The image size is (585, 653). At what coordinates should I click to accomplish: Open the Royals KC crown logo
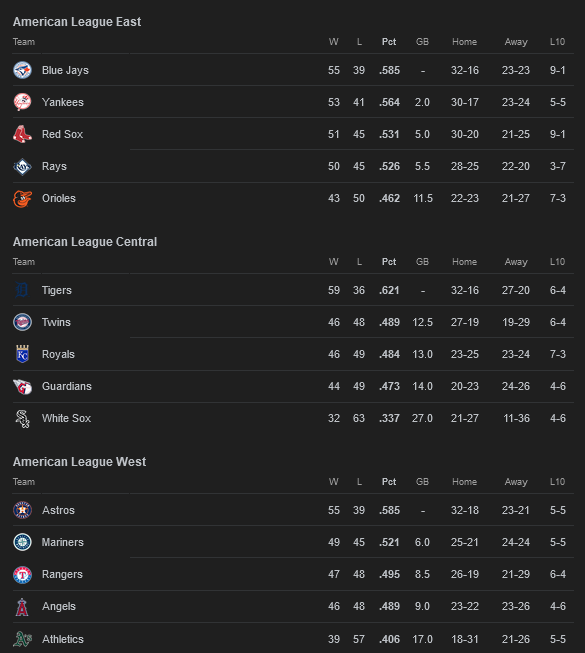[22, 354]
